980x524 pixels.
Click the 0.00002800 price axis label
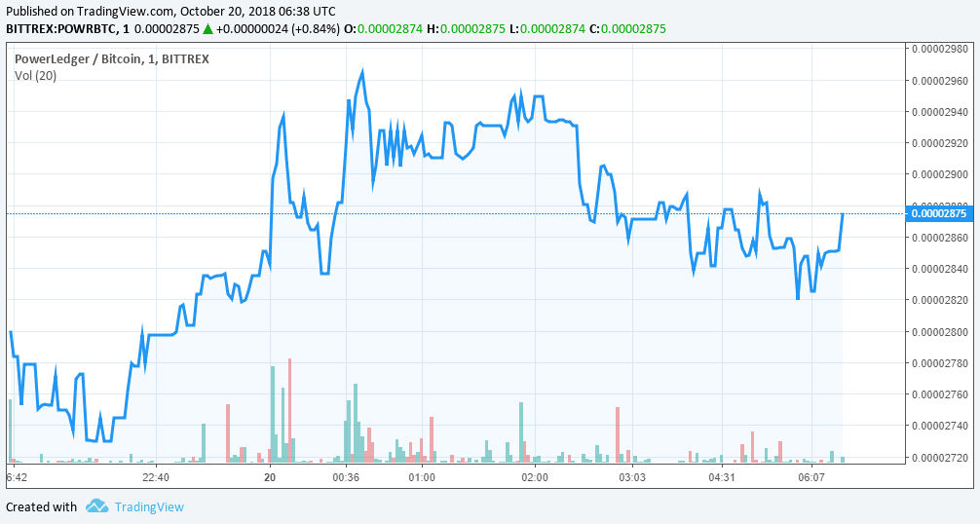939,331
